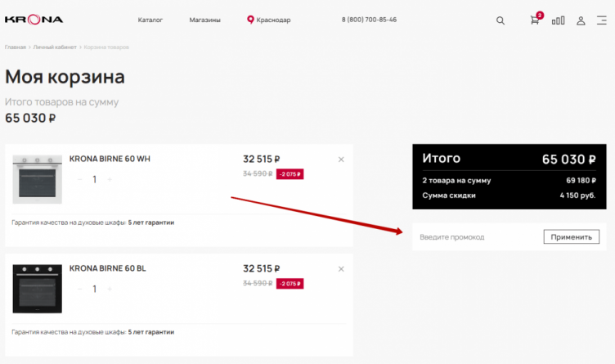Open the Магазины menu item
This screenshot has height=364, width=615.
coord(204,20)
